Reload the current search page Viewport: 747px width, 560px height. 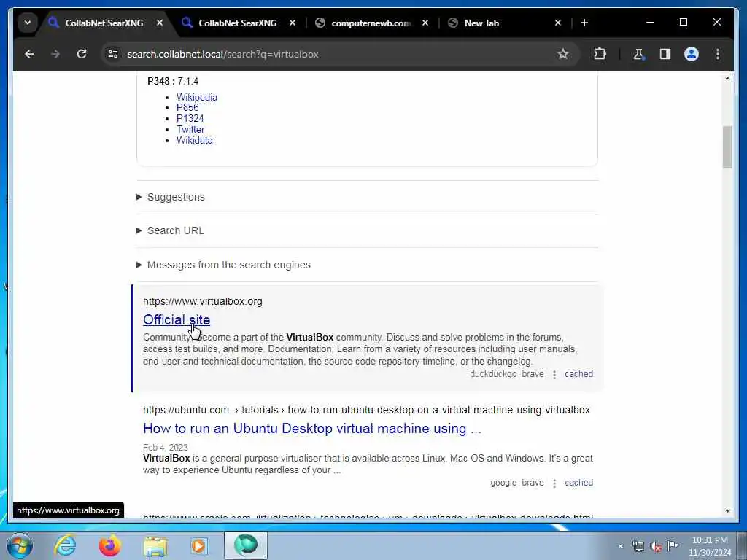tap(82, 54)
